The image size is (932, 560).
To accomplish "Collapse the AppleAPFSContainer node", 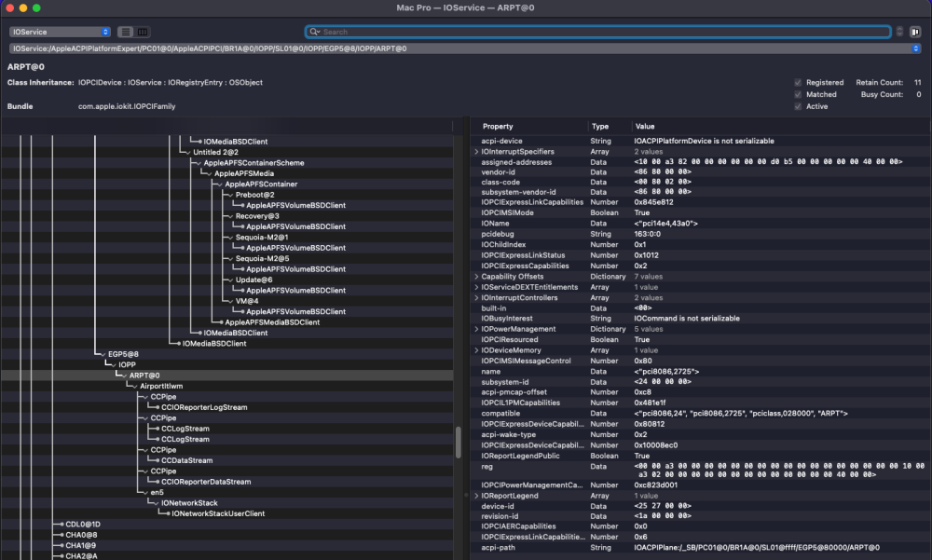I will [x=220, y=184].
